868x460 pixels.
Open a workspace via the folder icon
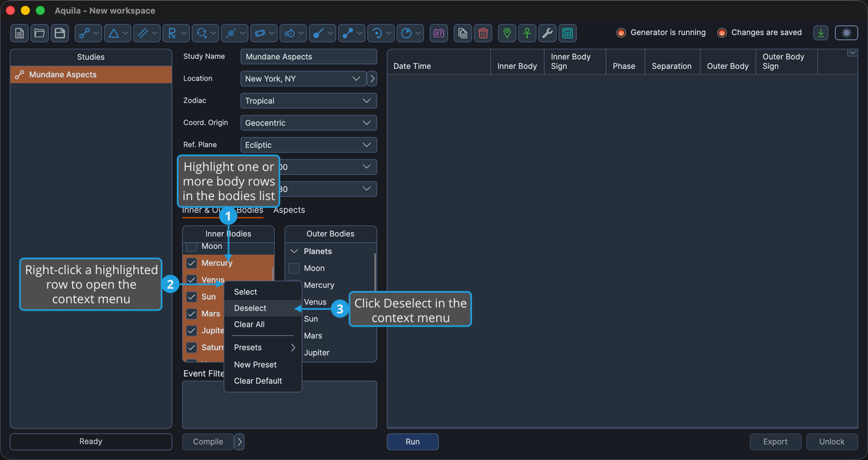(x=40, y=33)
